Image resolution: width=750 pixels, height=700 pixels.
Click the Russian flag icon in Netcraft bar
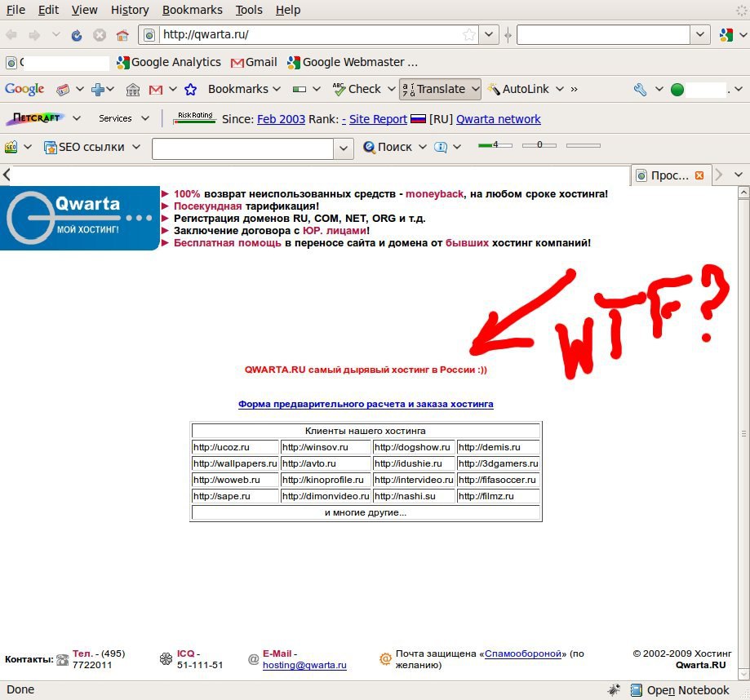418,119
